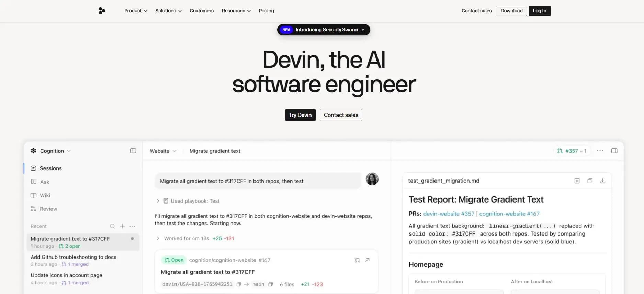Copy test_gradient_migration.md contents icon

pyautogui.click(x=590, y=181)
